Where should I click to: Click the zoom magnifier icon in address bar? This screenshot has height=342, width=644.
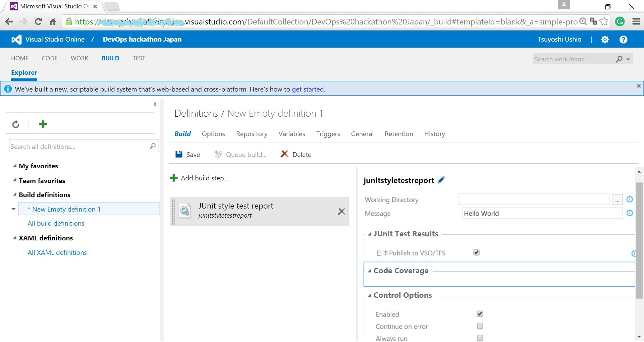[583, 21]
